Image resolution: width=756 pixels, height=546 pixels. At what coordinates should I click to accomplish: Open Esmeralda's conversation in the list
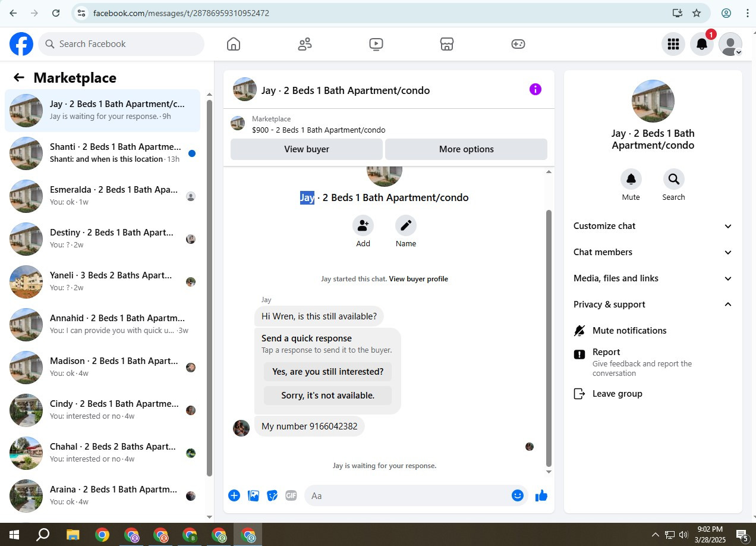(x=103, y=196)
